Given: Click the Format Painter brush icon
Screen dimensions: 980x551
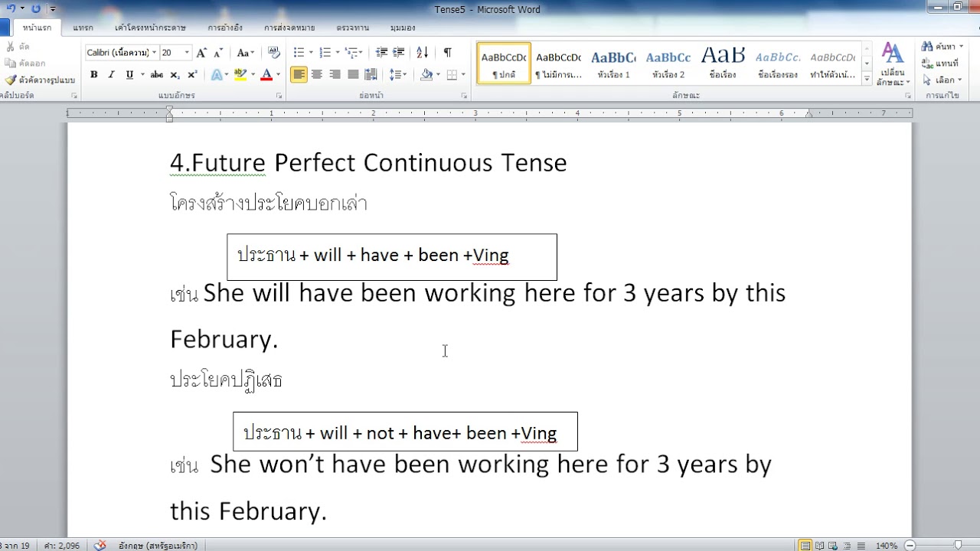Looking at the screenshot, I should 11,80.
